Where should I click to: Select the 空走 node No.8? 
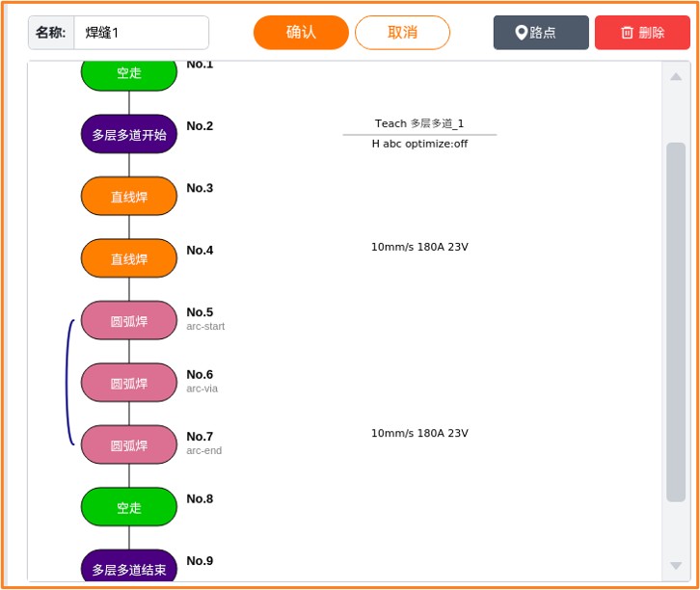coord(129,507)
